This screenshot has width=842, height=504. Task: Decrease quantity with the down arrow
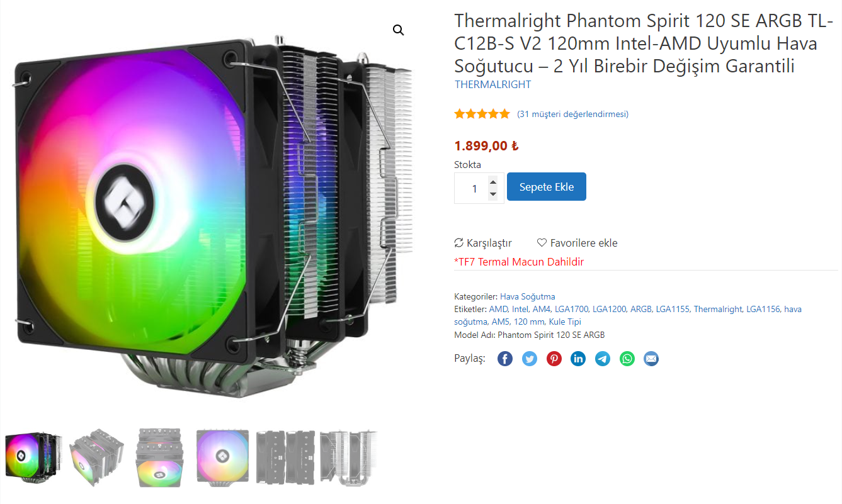(x=493, y=194)
